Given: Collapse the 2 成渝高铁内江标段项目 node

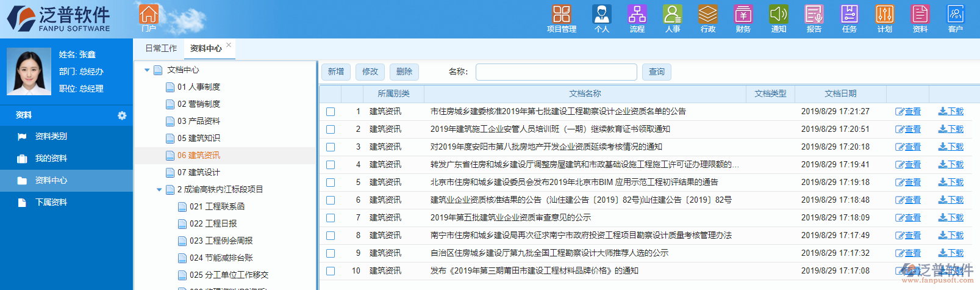Looking at the screenshot, I should [x=159, y=190].
